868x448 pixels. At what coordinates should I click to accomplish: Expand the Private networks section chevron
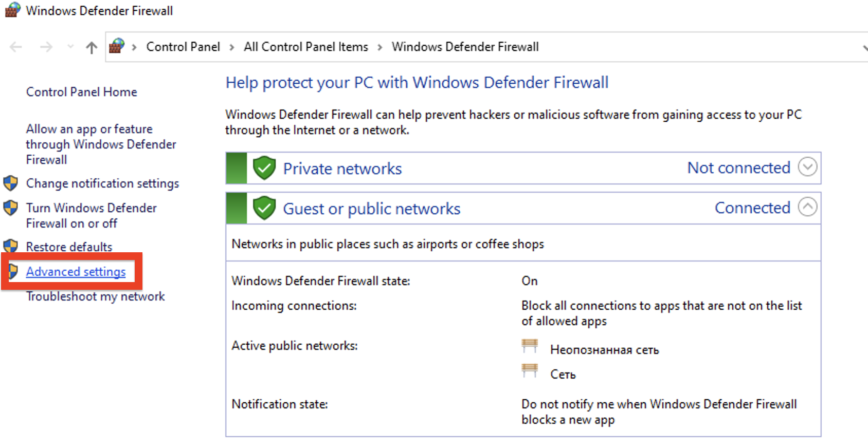pyautogui.click(x=807, y=167)
